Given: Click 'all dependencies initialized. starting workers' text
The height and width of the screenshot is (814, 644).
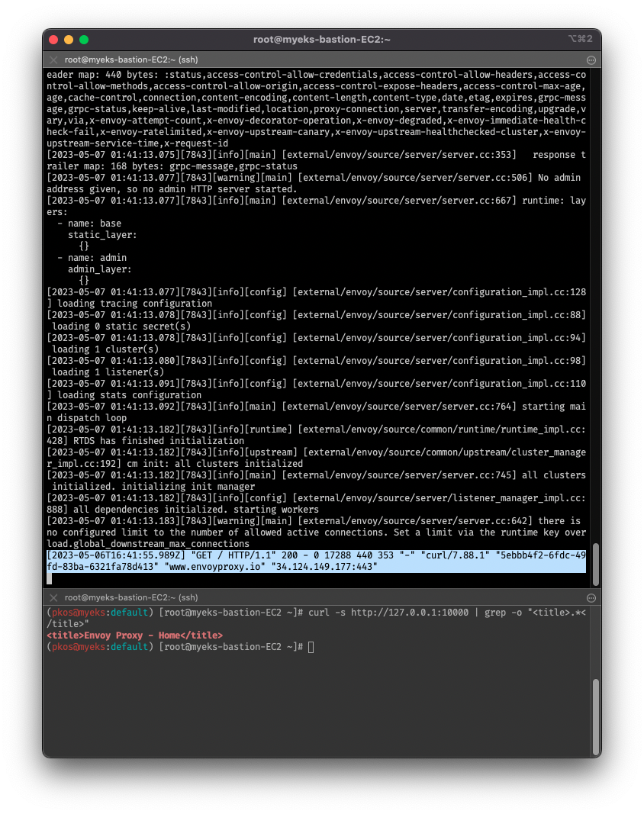Looking at the screenshot, I should pos(196,510).
